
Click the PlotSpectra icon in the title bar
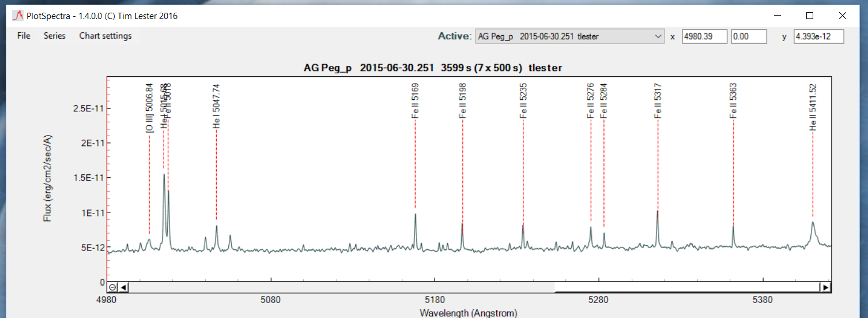click(17, 16)
